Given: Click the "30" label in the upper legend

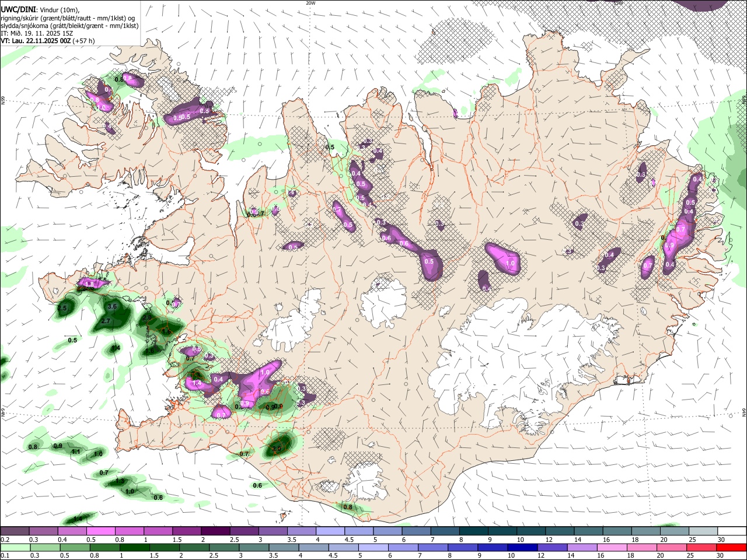Looking at the screenshot, I should tap(721, 540).
